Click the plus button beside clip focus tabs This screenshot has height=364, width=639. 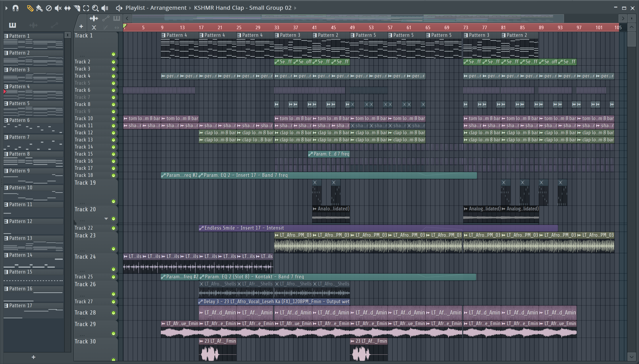point(81,27)
